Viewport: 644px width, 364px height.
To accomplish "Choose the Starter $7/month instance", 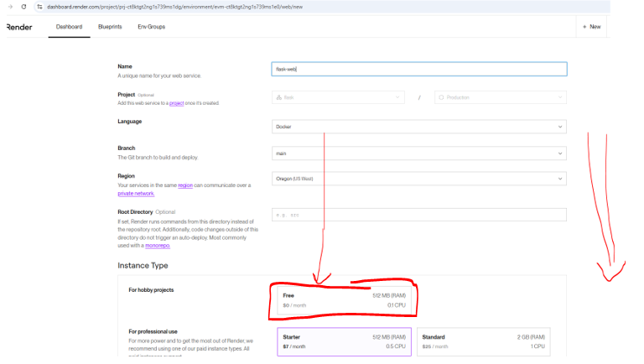I will coord(344,341).
